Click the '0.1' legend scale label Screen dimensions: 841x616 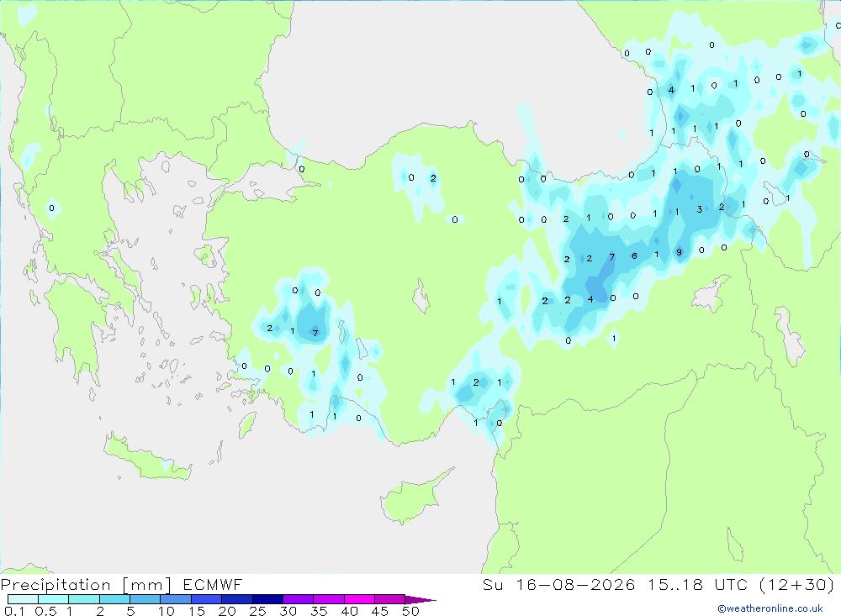coord(14,611)
